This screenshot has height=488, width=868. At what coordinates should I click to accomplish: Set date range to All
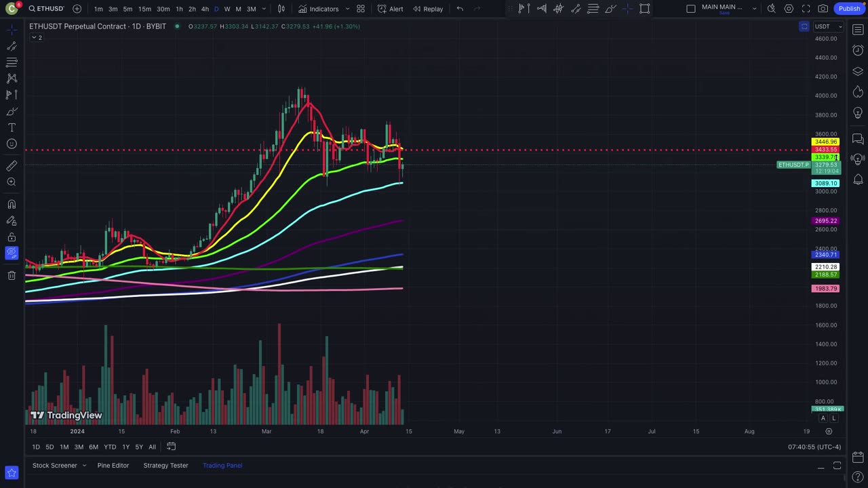(152, 447)
